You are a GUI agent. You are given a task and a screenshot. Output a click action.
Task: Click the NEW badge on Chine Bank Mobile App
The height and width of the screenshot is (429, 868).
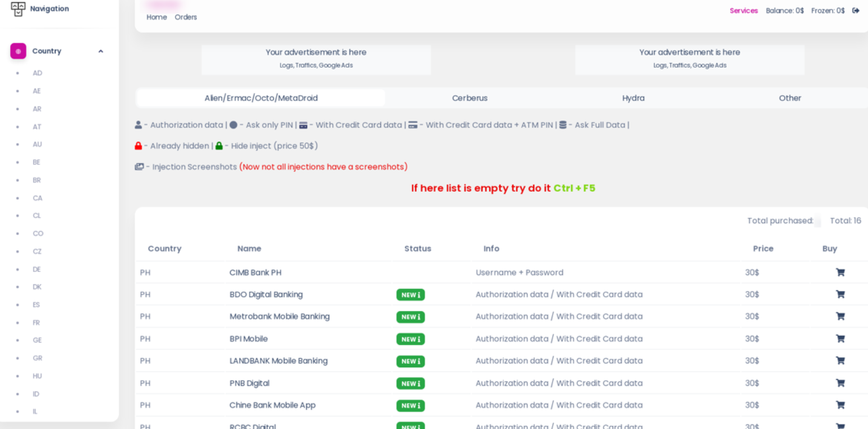411,405
